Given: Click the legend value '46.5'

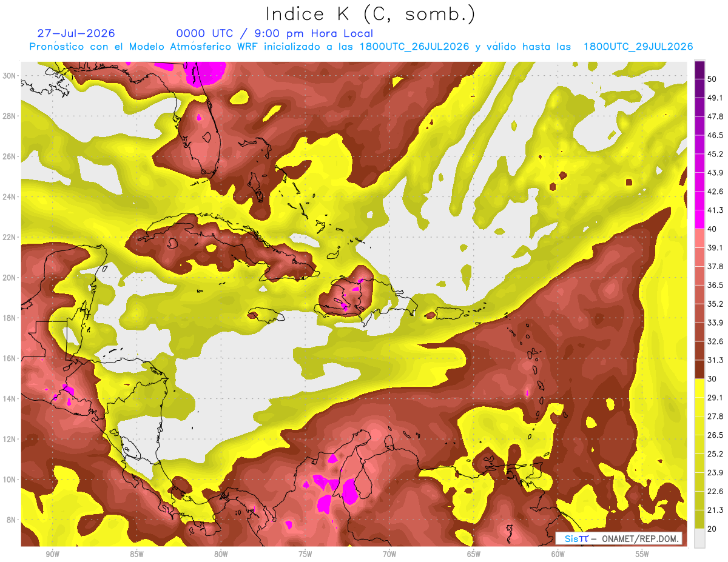Looking at the screenshot, I should (715, 135).
